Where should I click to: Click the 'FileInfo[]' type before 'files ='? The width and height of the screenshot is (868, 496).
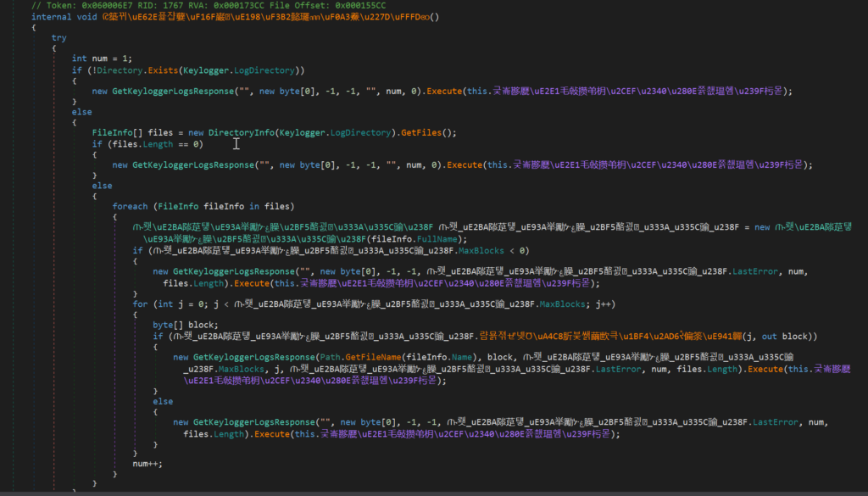117,133
